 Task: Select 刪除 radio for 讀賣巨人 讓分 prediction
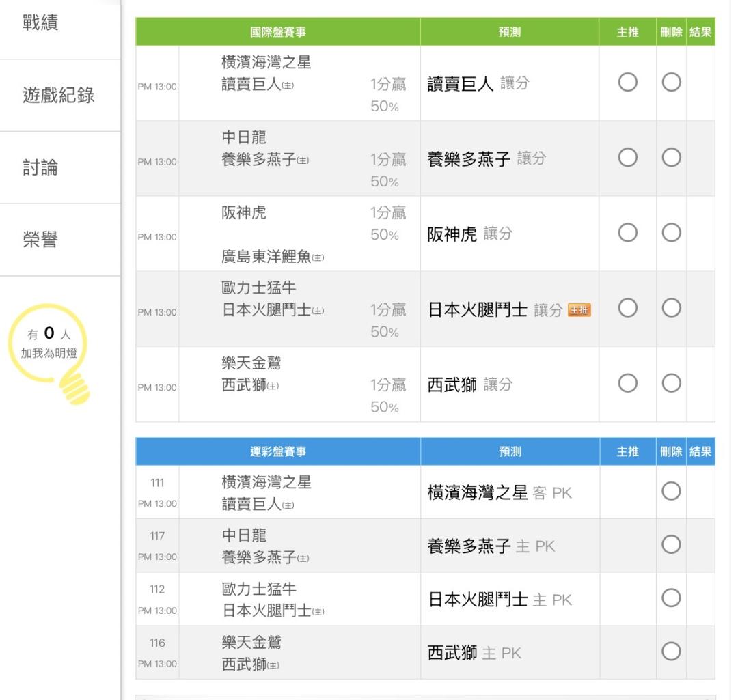pyautogui.click(x=671, y=83)
